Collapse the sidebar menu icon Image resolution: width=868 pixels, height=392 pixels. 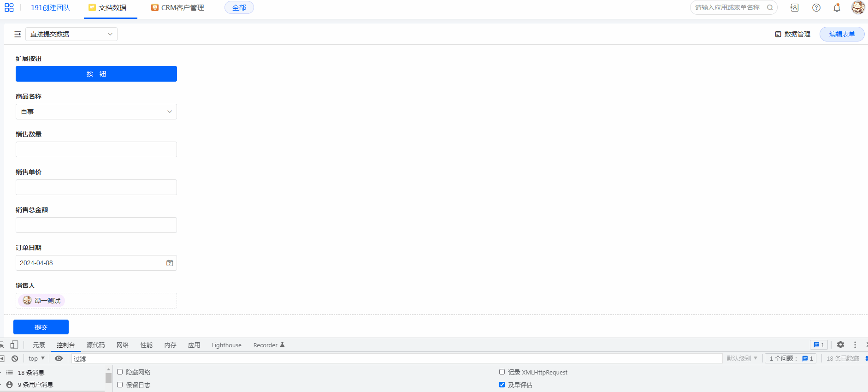point(18,34)
